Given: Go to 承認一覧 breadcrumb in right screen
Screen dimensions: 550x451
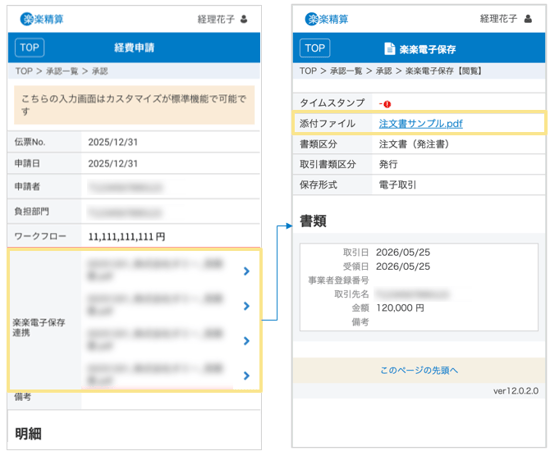Looking at the screenshot, I should 346,71.
